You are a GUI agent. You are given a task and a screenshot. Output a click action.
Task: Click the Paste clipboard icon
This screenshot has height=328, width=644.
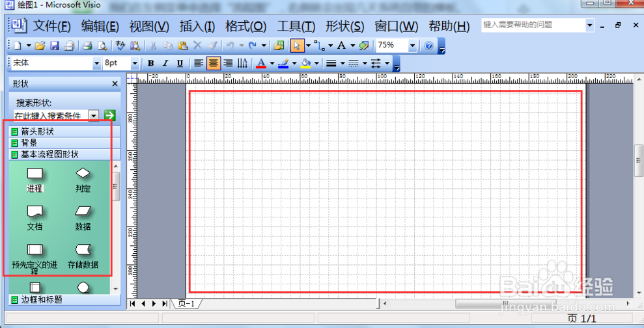pos(183,46)
